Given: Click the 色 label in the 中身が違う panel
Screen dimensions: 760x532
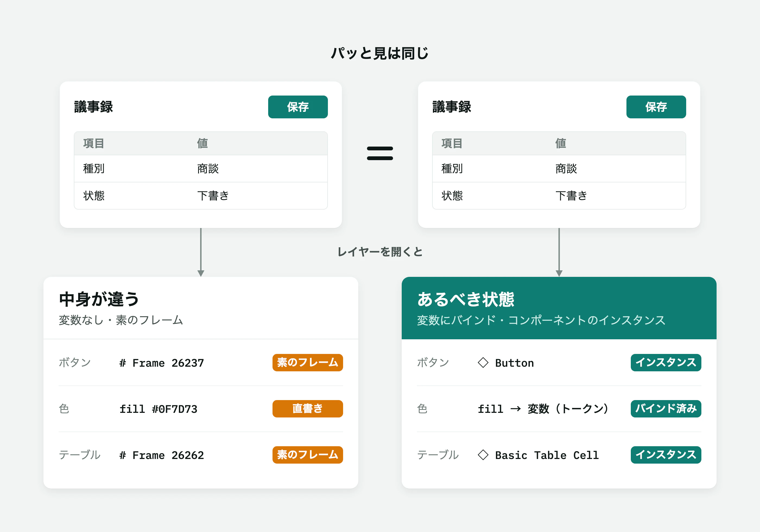Looking at the screenshot, I should 64,408.
